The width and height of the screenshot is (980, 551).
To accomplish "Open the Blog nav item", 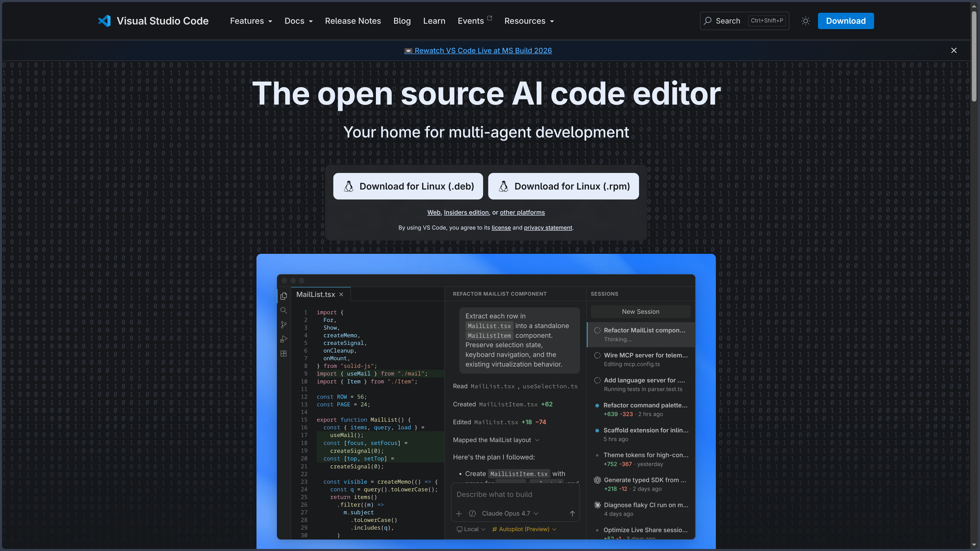I will (402, 21).
